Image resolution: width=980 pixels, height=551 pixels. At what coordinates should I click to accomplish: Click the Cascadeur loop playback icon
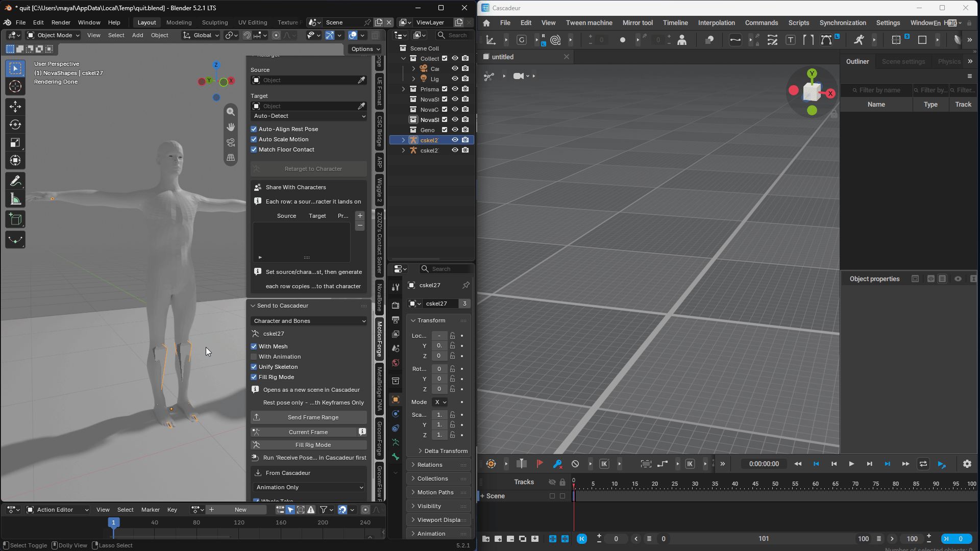pyautogui.click(x=923, y=464)
